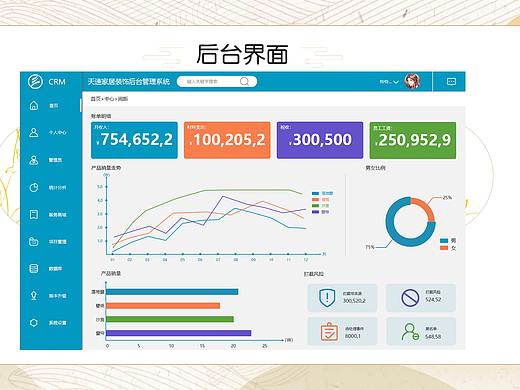
Task: Toggle the orange series in line chart legend
Action: (320, 200)
